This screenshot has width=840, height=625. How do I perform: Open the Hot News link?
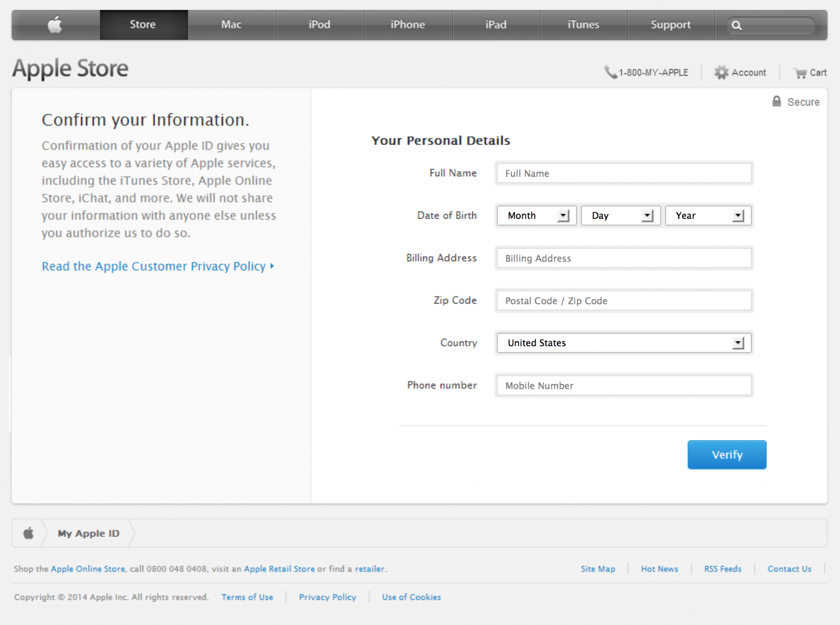coord(659,569)
